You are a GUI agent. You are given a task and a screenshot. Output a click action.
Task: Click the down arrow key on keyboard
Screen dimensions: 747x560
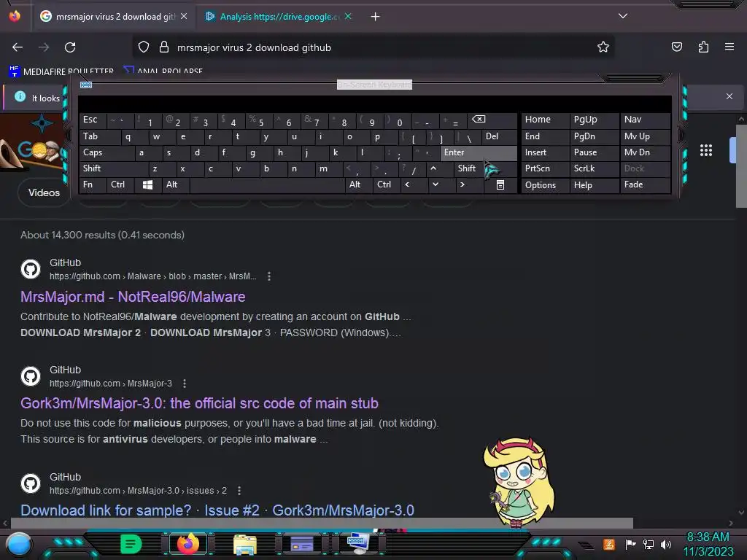(436, 184)
